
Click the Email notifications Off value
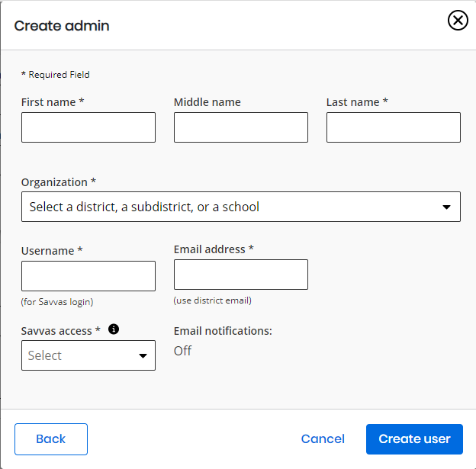[x=182, y=351]
